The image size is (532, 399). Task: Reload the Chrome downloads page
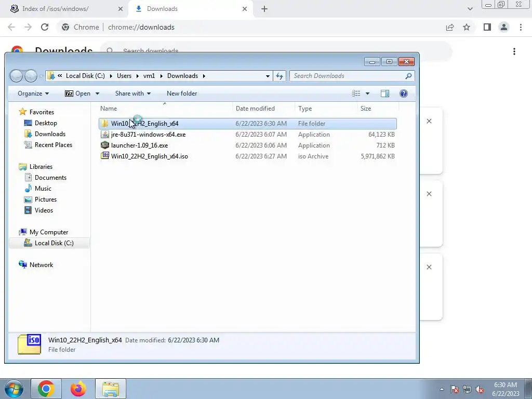coord(45,27)
